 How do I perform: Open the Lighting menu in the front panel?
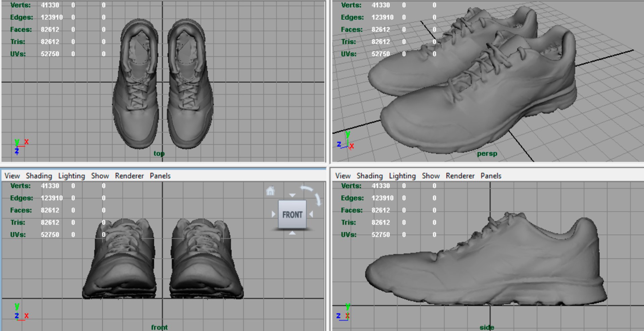click(x=71, y=176)
